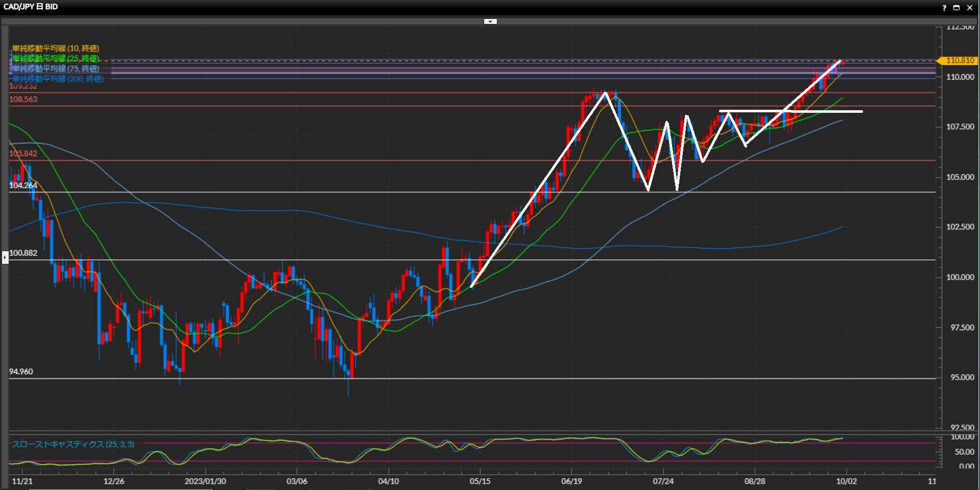This screenshot has height=490, width=980.
Task: Expand the collapsed toolbar dropdown arrow
Action: coord(490,21)
